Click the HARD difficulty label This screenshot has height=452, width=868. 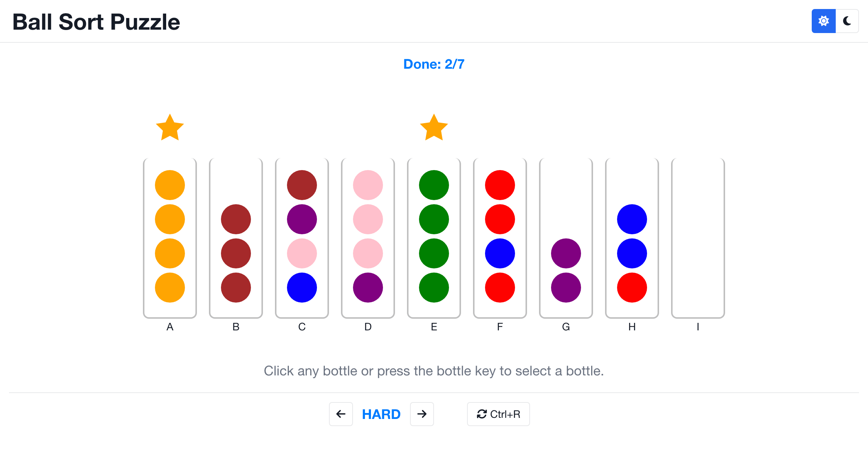[x=381, y=414]
